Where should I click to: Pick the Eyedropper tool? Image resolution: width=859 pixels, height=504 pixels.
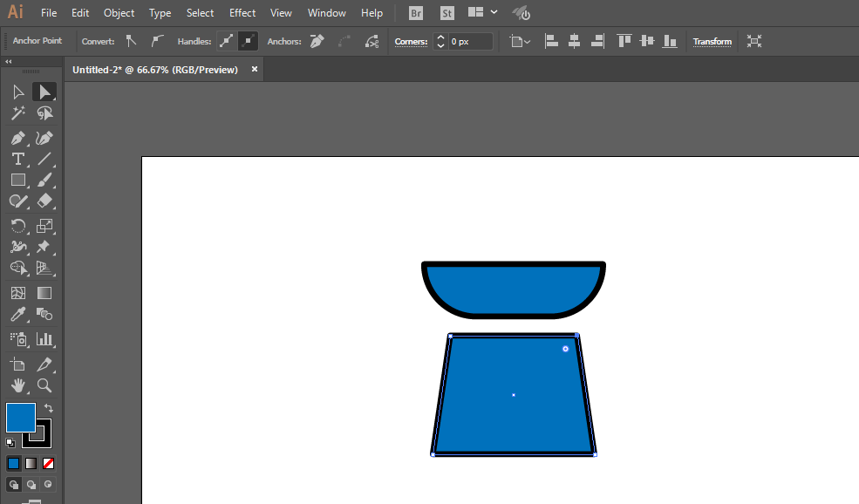[x=18, y=315]
